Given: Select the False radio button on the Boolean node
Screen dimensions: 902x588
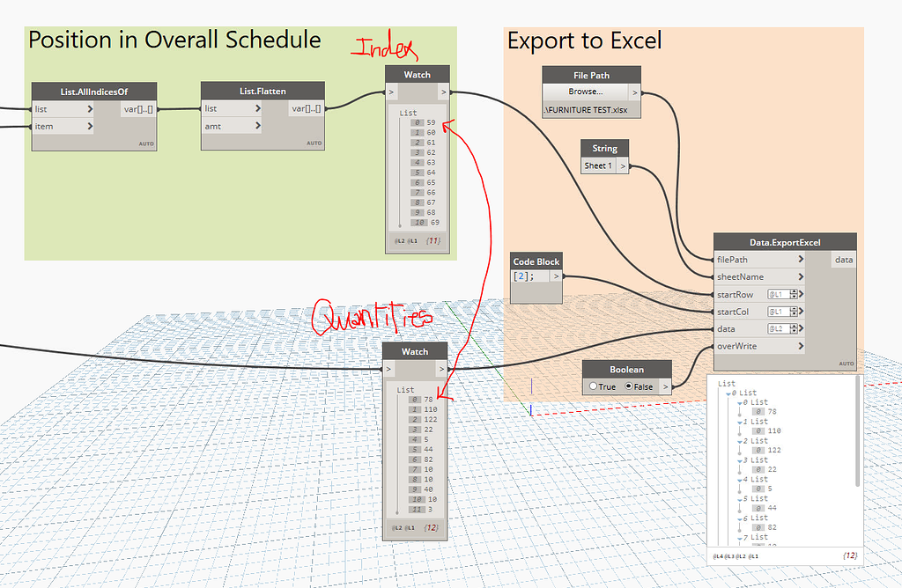Looking at the screenshot, I should [x=628, y=386].
